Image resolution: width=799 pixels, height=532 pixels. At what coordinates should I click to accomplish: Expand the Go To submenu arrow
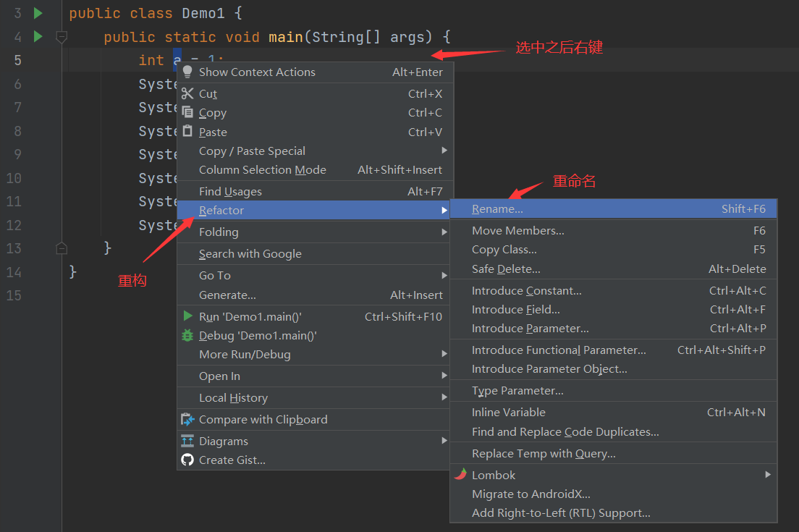point(444,275)
